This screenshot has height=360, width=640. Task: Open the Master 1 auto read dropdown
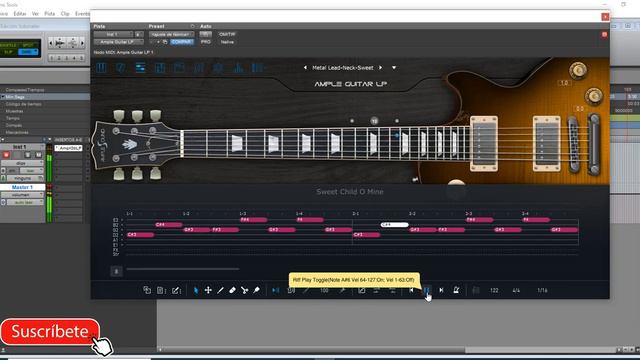tap(24, 202)
